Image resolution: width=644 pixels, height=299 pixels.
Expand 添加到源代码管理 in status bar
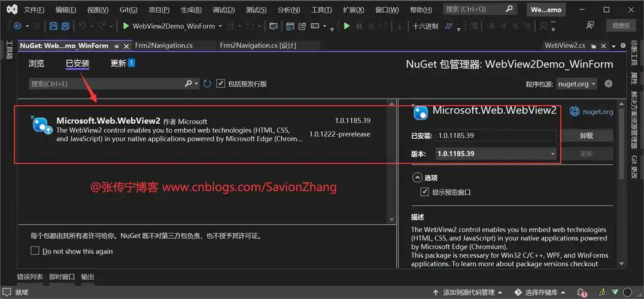[x=468, y=292]
